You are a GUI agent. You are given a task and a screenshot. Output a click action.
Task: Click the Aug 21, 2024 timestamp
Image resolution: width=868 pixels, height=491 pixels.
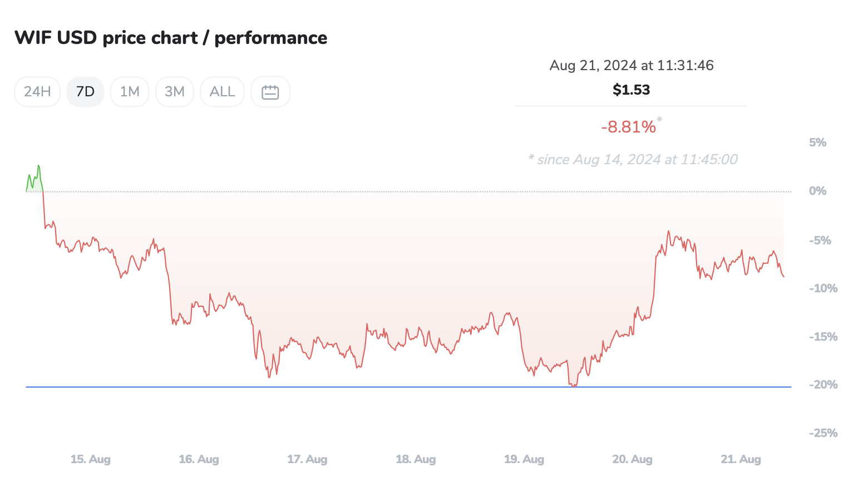[x=631, y=65]
